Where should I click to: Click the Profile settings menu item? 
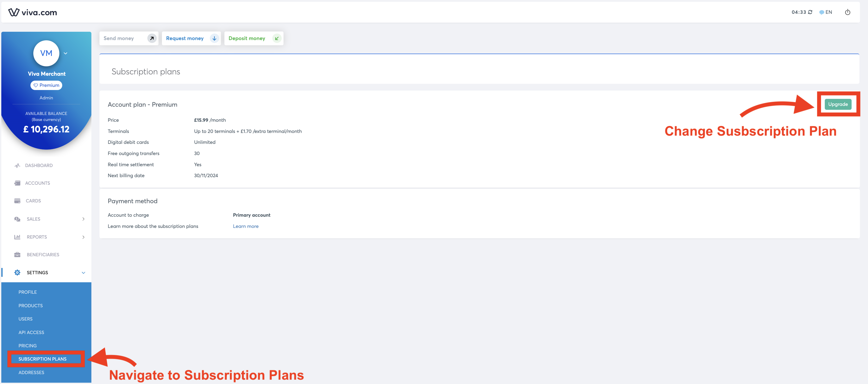(x=28, y=292)
